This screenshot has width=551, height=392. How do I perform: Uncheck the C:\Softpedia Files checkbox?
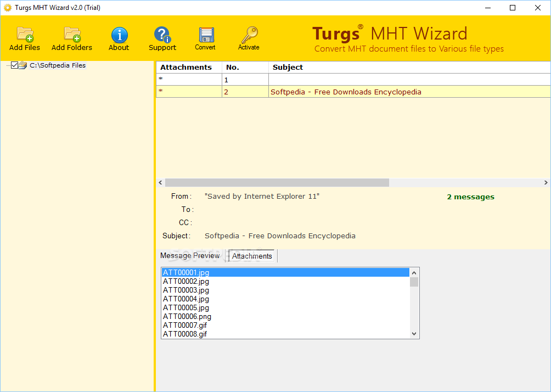pyautogui.click(x=14, y=65)
